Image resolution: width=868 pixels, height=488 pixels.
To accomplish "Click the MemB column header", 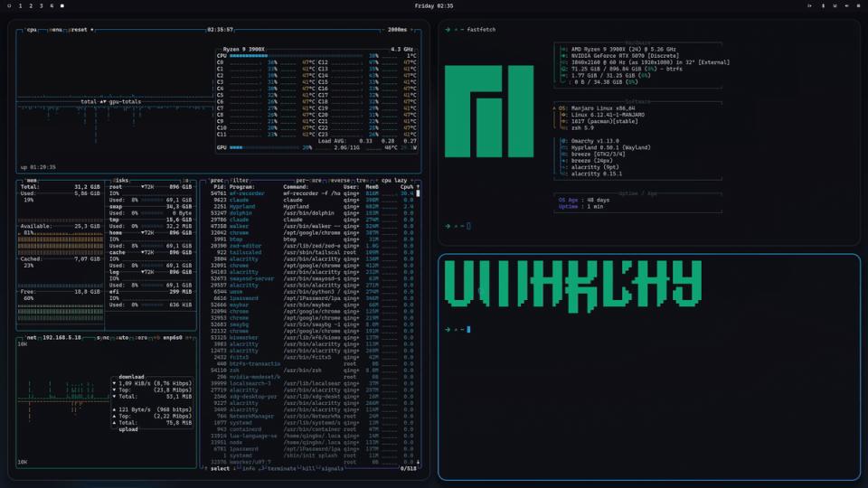I will [x=372, y=187].
